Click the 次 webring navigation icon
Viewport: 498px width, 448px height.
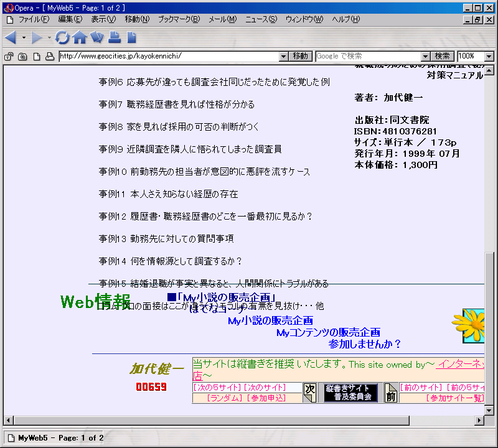point(309,393)
